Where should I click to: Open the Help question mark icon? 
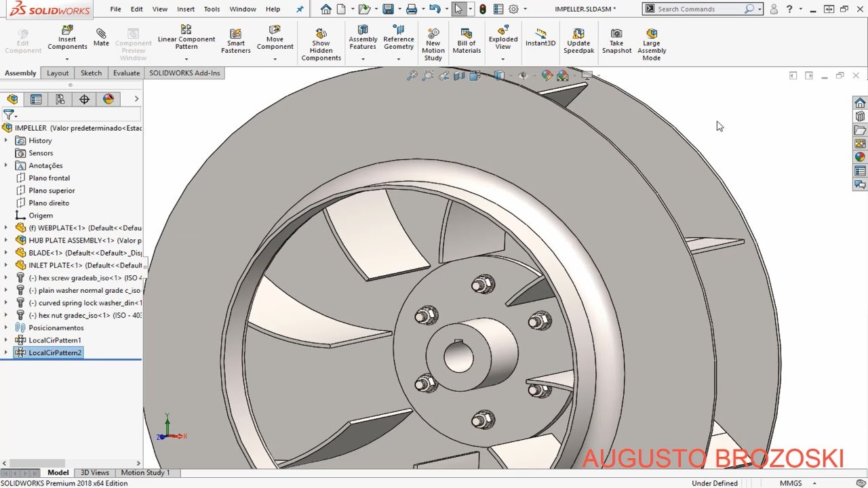coord(790,9)
